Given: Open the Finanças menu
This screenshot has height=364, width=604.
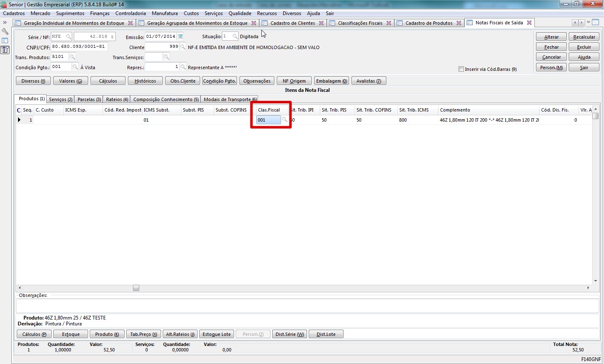Looking at the screenshot, I should click(99, 13).
